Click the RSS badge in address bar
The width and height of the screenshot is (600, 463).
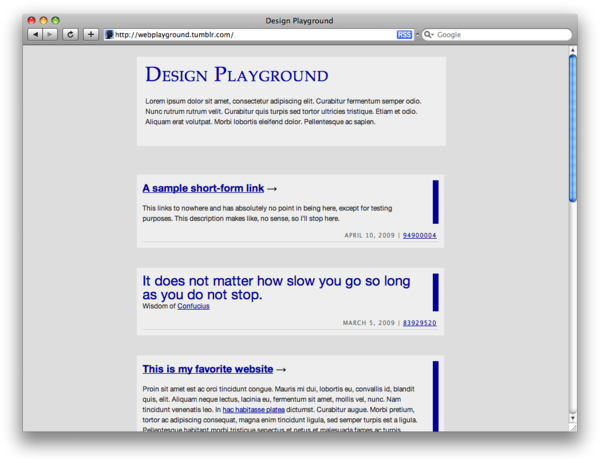(x=404, y=34)
